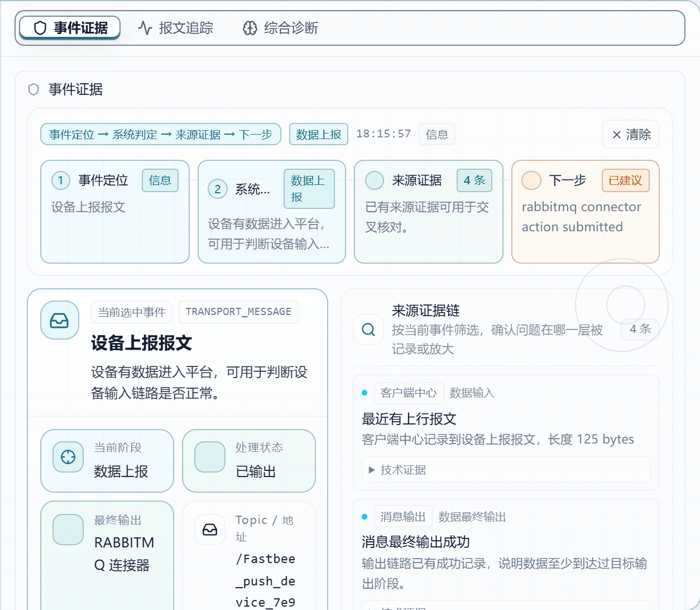
Task: Select the 设备上报报文 title
Action: (x=142, y=343)
